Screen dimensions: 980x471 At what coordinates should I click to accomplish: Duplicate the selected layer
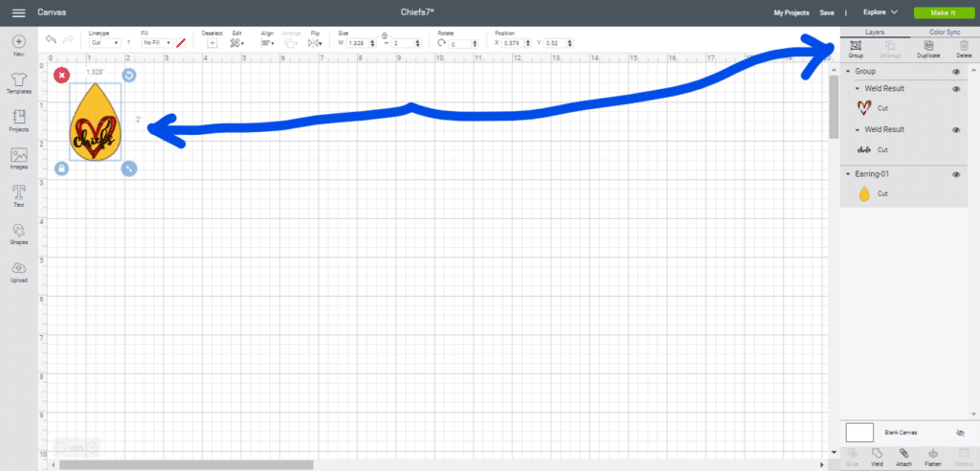(x=926, y=49)
